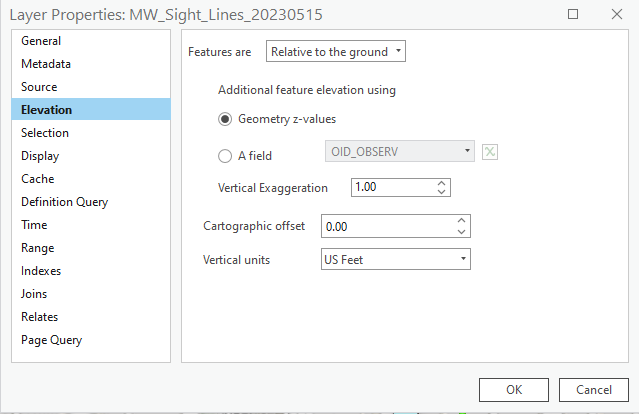
Task: Select the A field radio button
Action: tap(225, 155)
